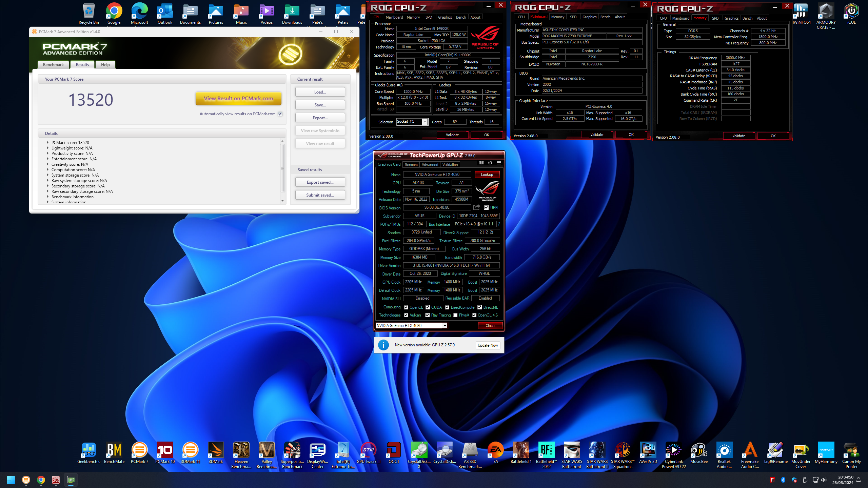Expand Entertainment score detail row

click(48, 159)
